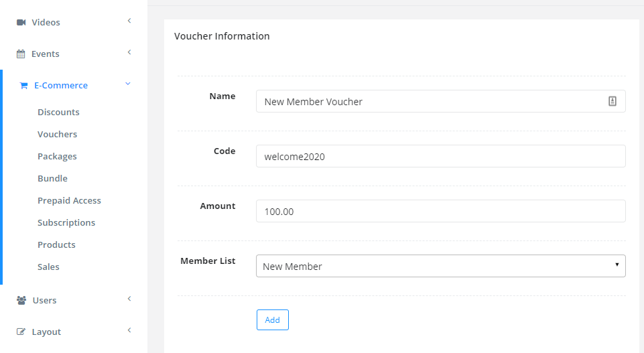Image resolution: width=644 pixels, height=353 pixels.
Task: Click the Users group icon
Action: click(21, 300)
